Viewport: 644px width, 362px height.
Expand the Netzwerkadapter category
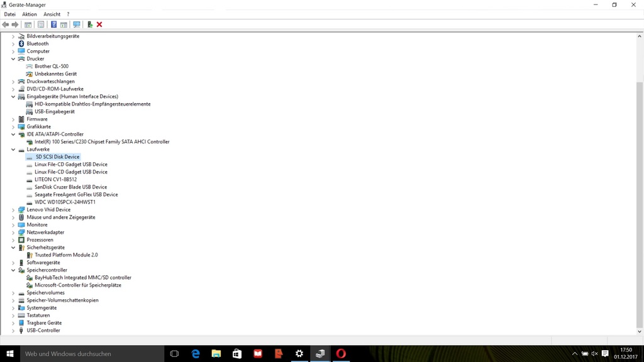point(13,233)
